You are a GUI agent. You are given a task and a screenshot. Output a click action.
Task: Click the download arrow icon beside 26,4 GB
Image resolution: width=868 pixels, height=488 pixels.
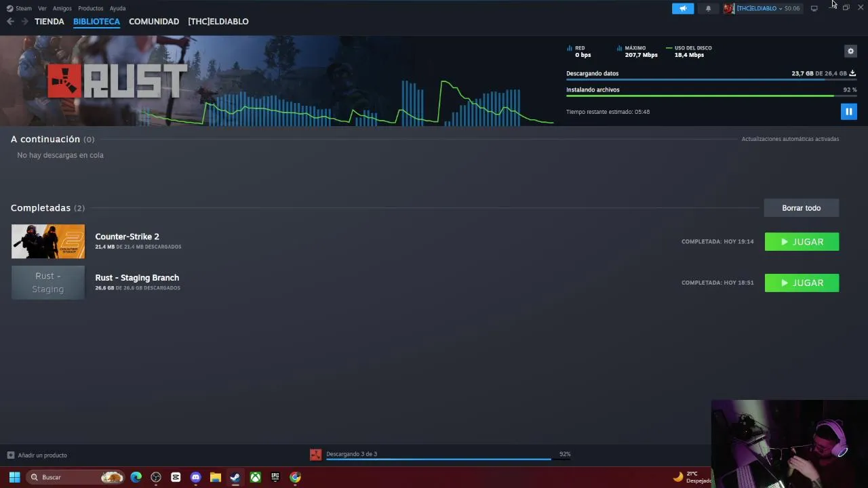pos(852,73)
